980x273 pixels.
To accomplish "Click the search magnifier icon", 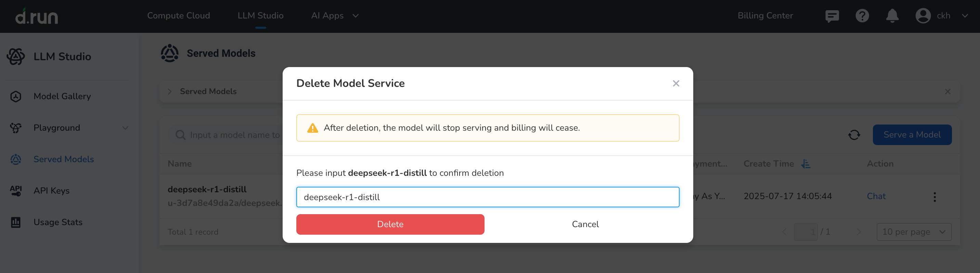I will click(180, 135).
